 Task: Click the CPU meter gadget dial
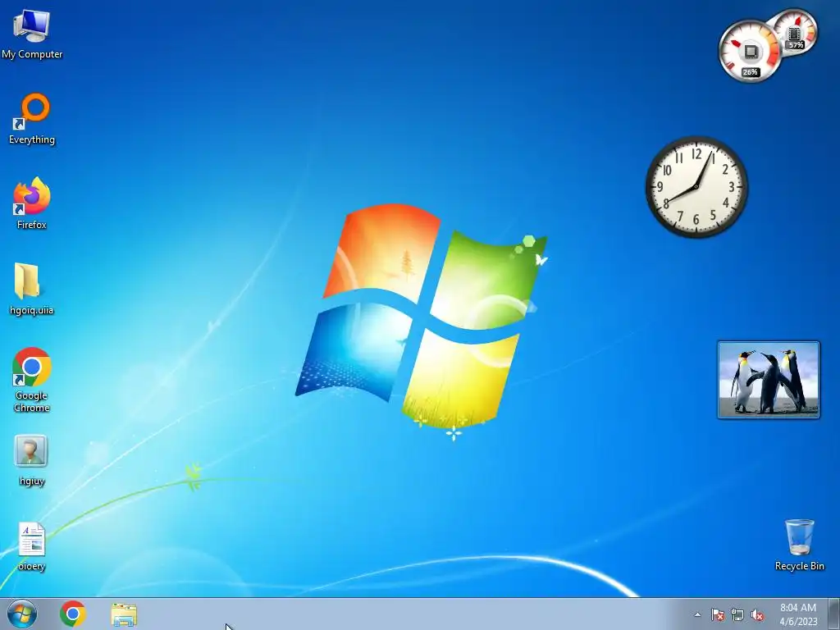tap(750, 52)
